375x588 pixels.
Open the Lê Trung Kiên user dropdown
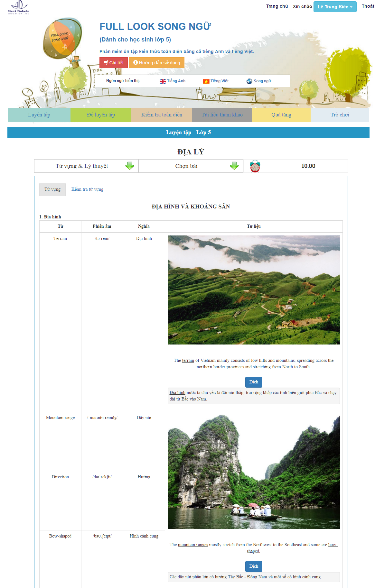(x=335, y=7)
